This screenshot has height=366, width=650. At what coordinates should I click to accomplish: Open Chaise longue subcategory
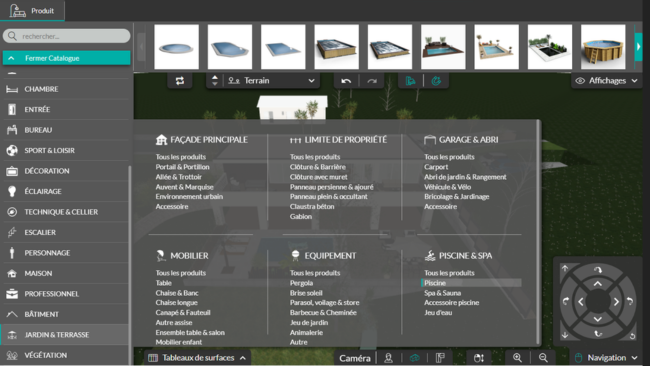click(x=177, y=303)
